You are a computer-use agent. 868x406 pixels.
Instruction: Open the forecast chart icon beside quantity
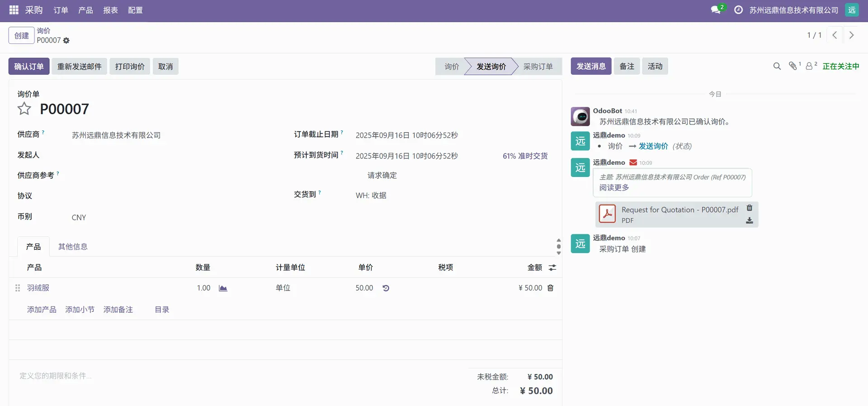(x=223, y=288)
